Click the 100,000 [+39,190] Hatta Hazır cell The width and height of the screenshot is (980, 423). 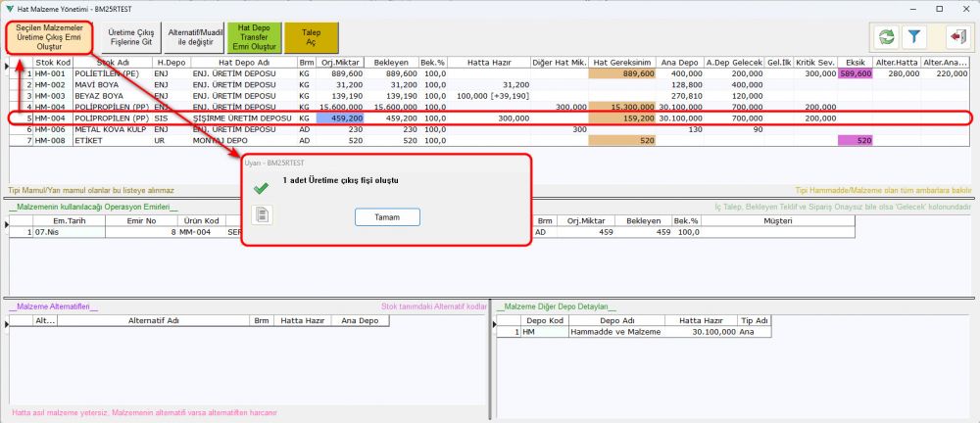click(489, 96)
